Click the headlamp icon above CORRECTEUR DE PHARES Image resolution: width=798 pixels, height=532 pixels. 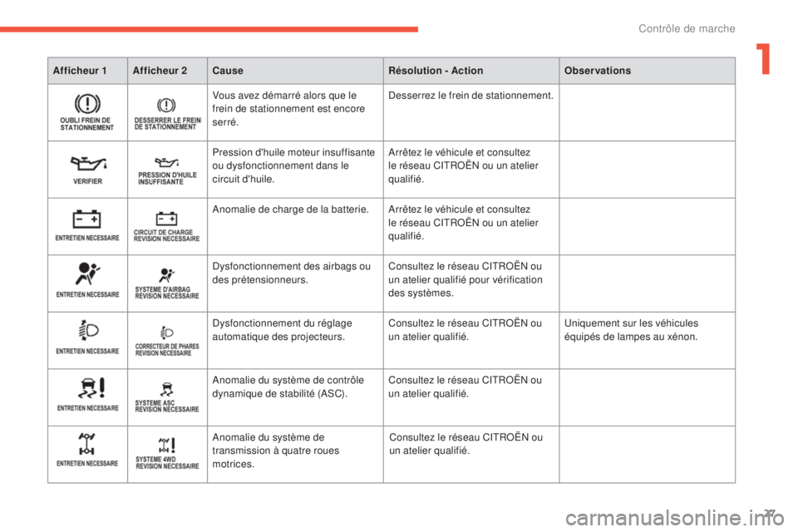coord(167,332)
